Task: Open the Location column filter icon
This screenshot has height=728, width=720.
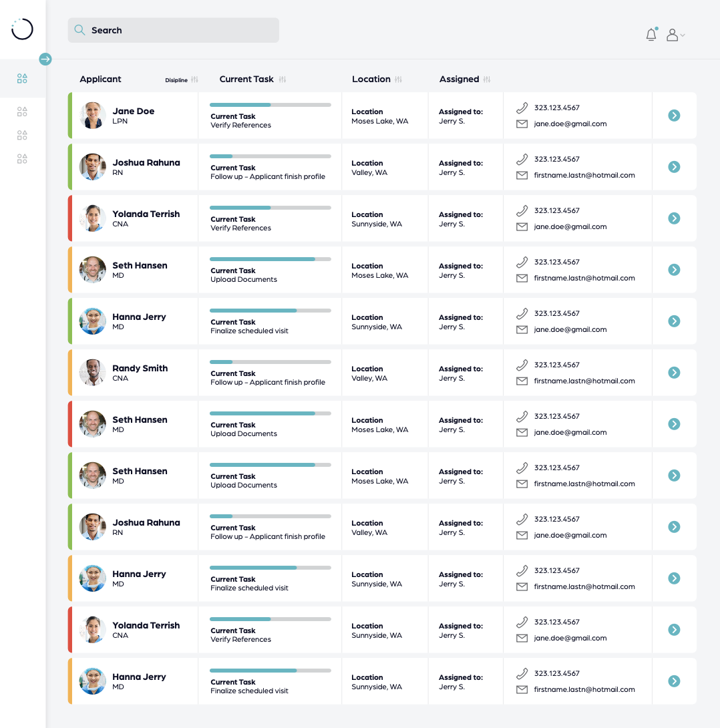Action: click(x=399, y=79)
